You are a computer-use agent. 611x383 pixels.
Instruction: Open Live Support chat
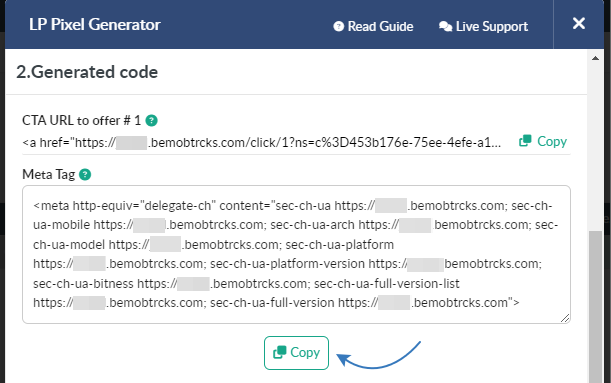coord(483,26)
